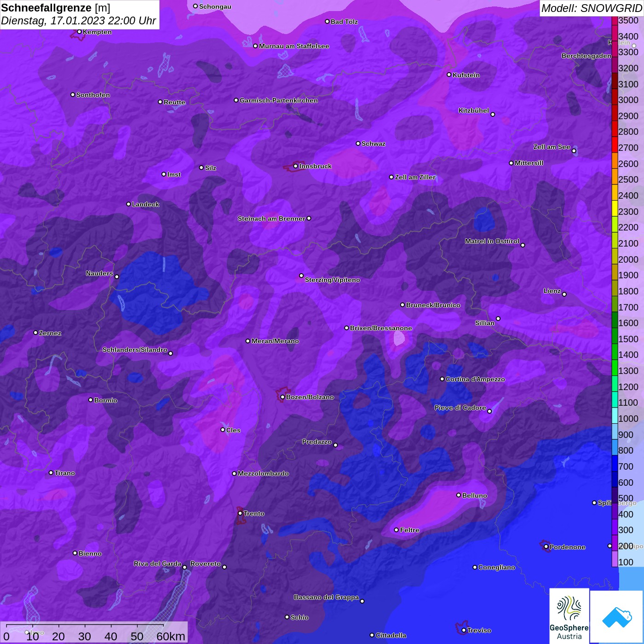Select the Treviso city marker dot

pos(464,630)
